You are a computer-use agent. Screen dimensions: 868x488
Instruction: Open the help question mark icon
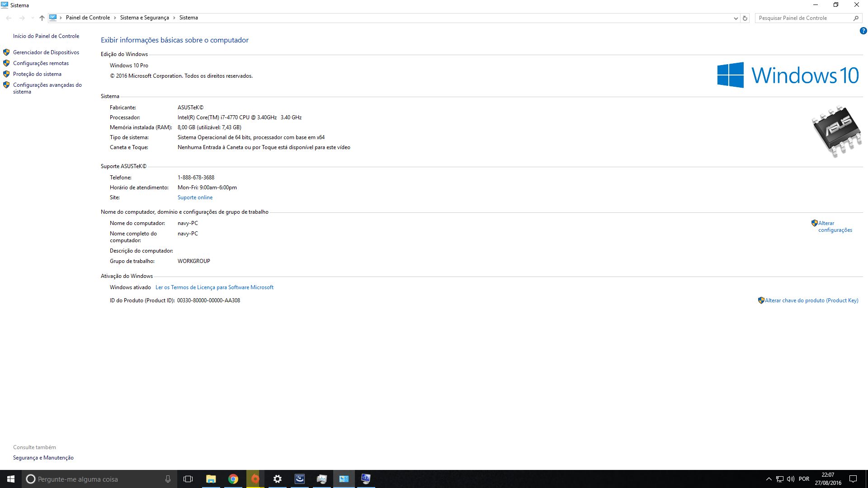click(863, 31)
